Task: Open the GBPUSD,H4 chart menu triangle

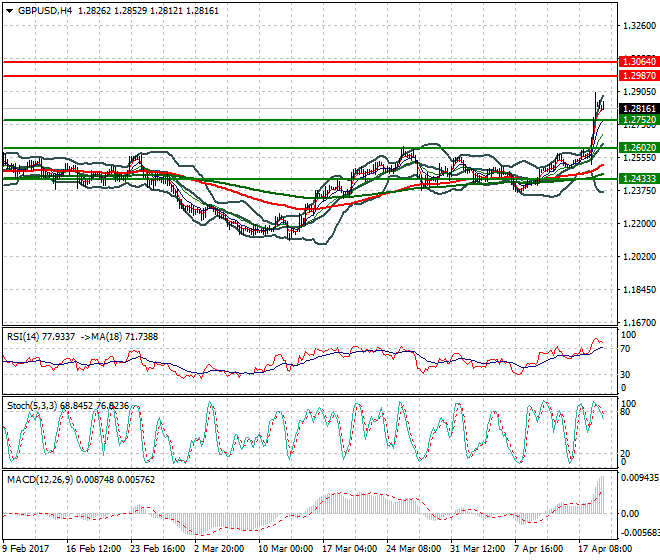Action: tap(9, 11)
